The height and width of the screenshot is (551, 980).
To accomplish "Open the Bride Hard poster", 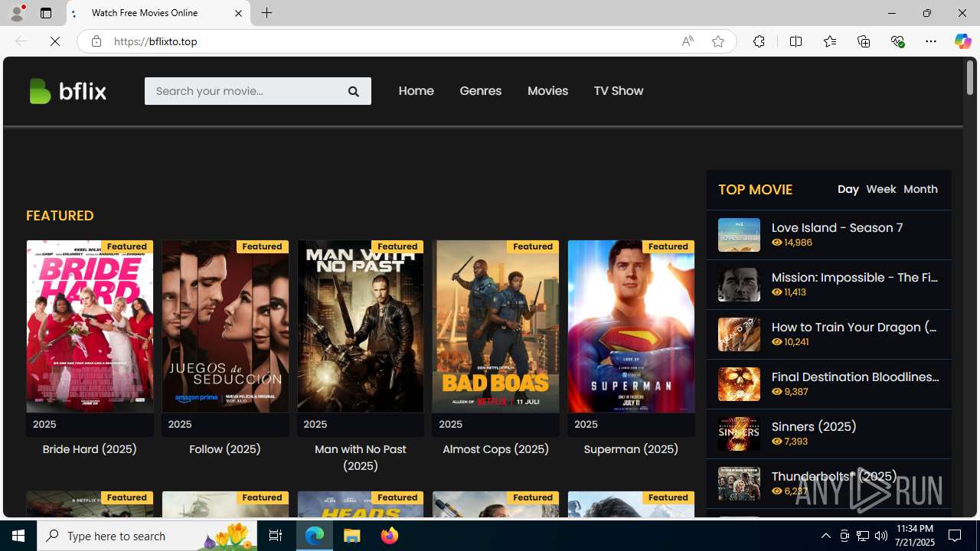I will coord(90,327).
